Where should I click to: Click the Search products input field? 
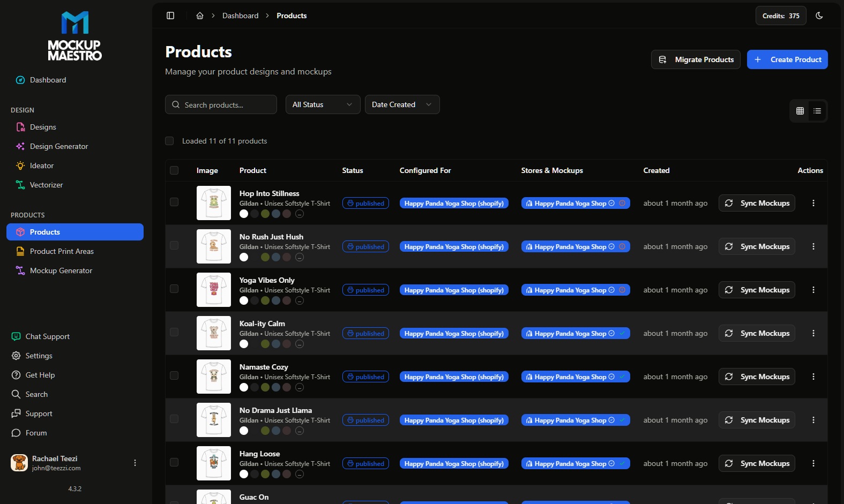221,104
